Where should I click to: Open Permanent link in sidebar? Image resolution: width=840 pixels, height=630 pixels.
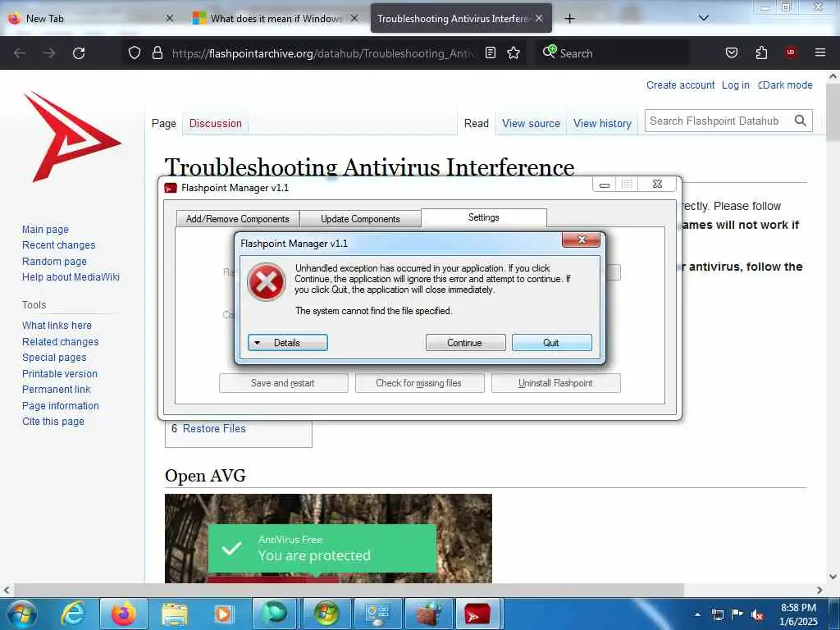[57, 390]
